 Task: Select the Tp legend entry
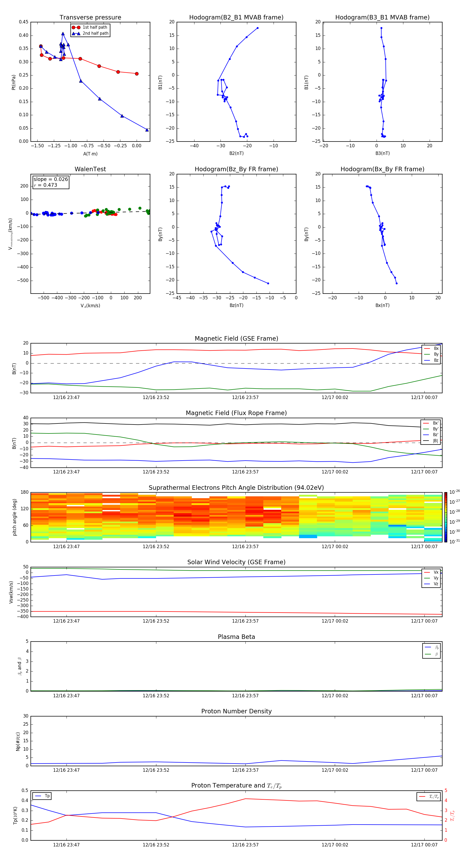[x=42, y=796]
